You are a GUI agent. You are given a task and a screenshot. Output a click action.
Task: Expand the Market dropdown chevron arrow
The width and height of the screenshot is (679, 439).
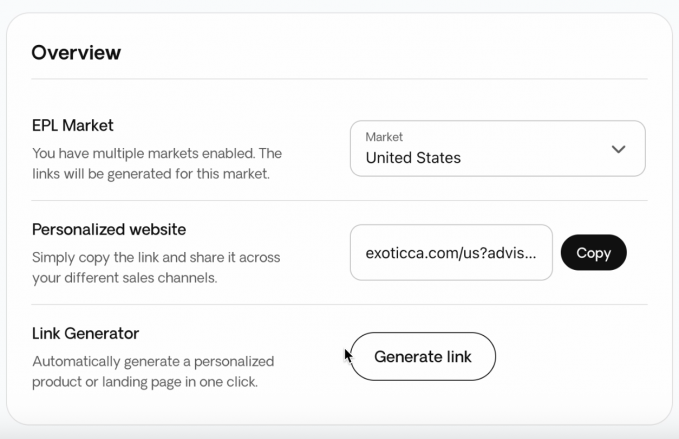[618, 149]
